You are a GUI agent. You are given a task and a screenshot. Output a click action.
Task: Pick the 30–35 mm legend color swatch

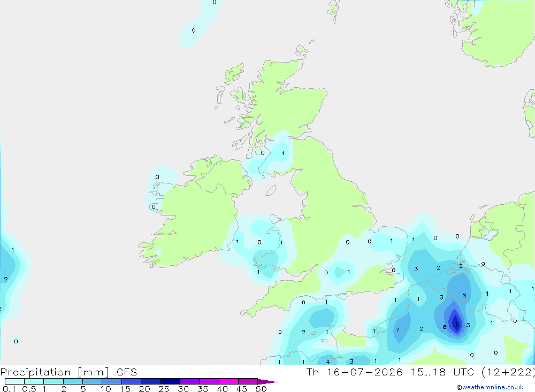[x=189, y=381]
